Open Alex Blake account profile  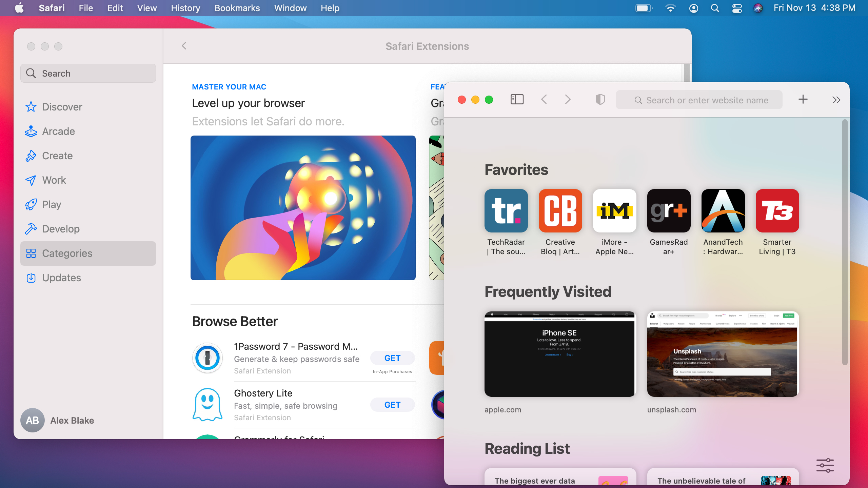[x=58, y=420]
